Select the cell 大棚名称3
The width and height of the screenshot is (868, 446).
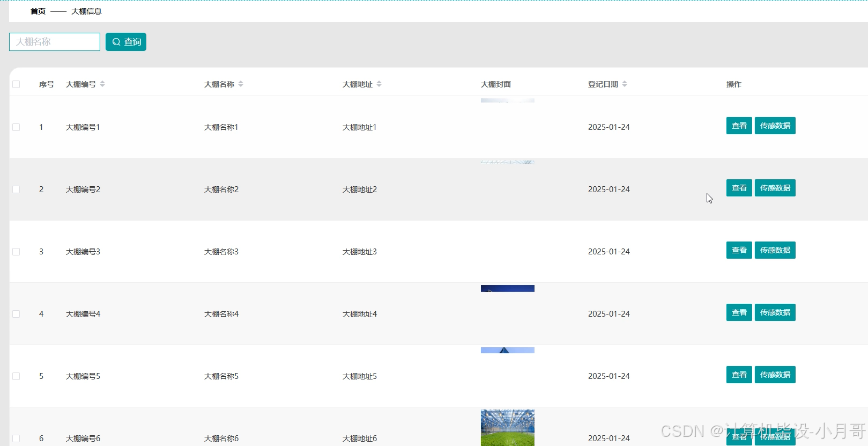click(221, 252)
